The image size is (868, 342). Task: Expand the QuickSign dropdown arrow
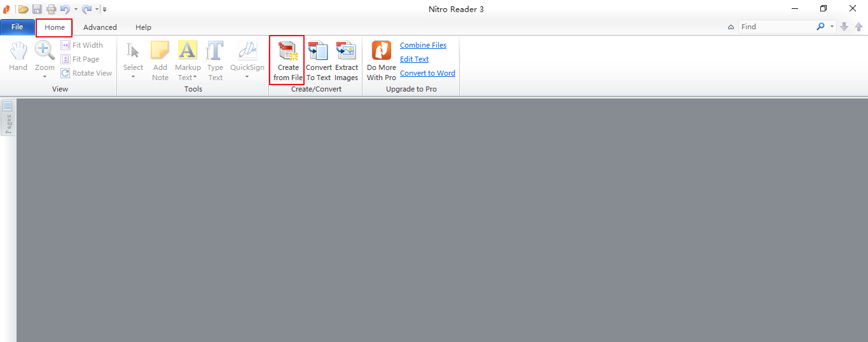247,77
